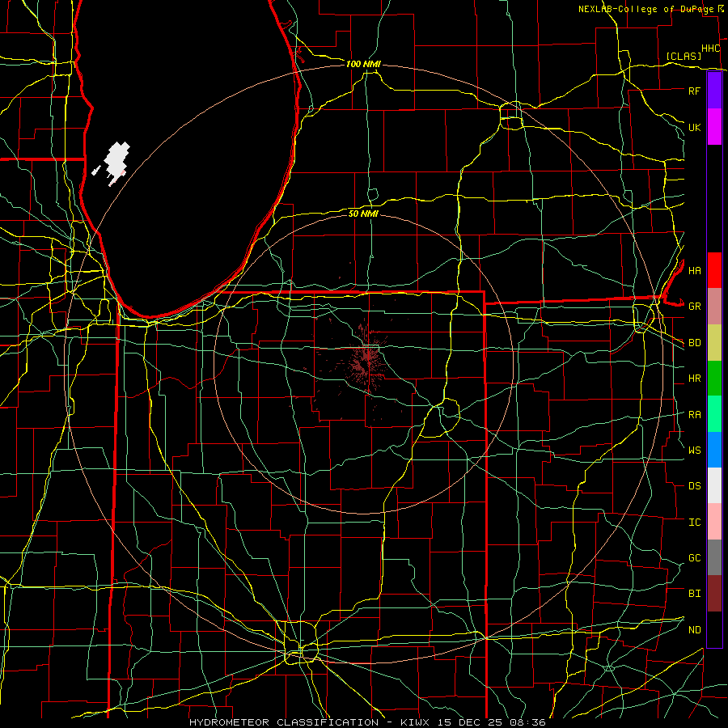Click the BI legend label

(x=694, y=594)
